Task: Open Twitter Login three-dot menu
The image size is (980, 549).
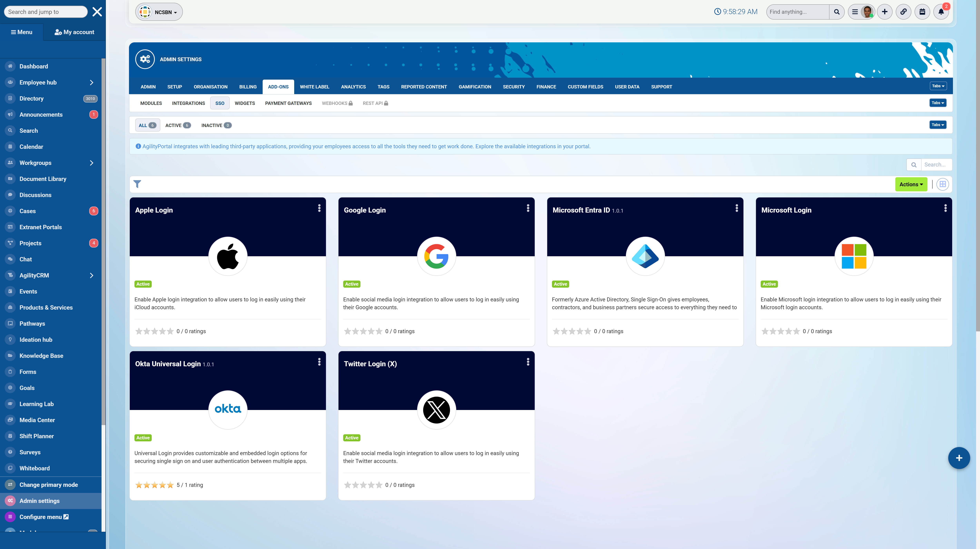Action: 528,362
